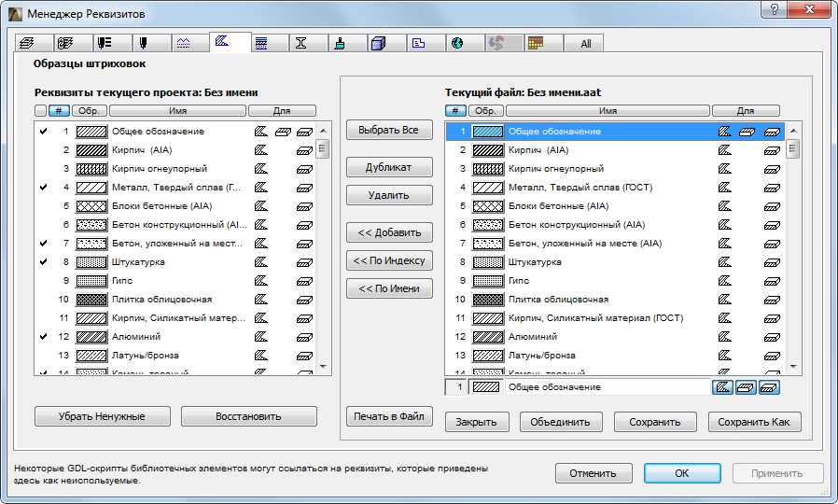The image size is (838, 504).
Task: Toggle checkmark column header in project list
Action: 41,111
